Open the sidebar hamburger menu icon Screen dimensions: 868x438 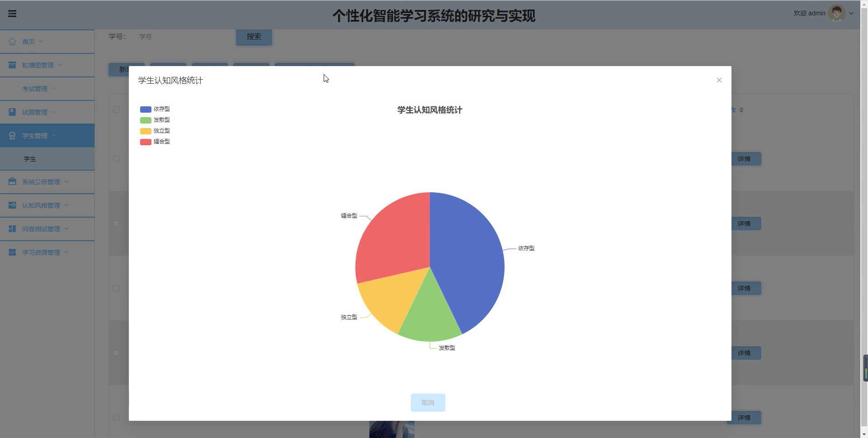click(x=12, y=14)
